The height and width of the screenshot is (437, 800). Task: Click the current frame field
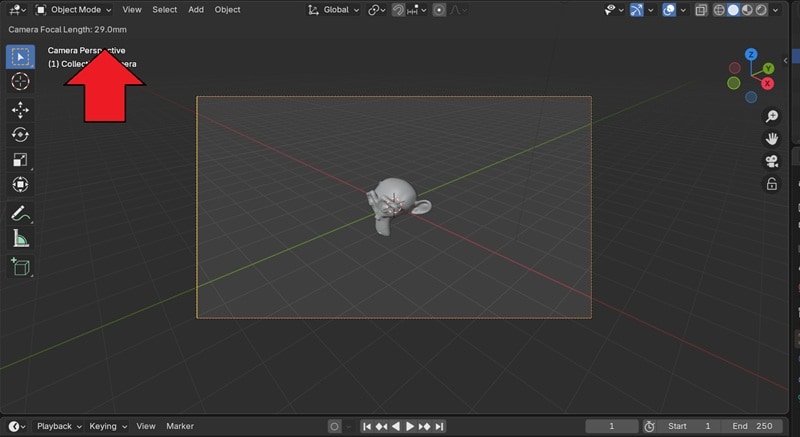[x=612, y=426]
